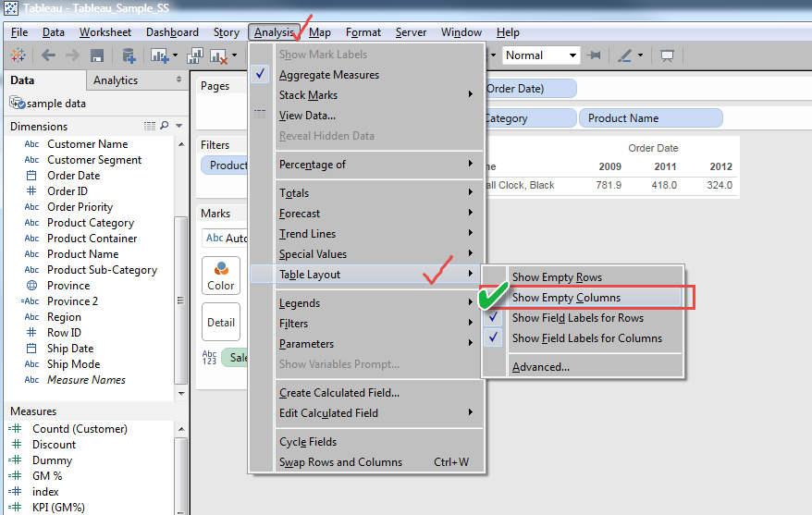Viewport: 812px width, 515px height.
Task: Click the Presentation Mode easel icon
Action: click(667, 55)
